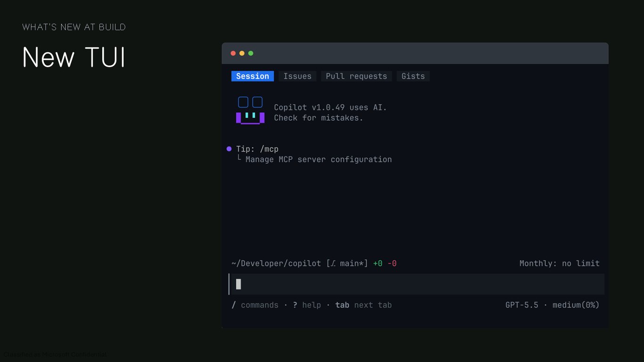Click the green maximize window dot
644x362 pixels.
coord(251,53)
